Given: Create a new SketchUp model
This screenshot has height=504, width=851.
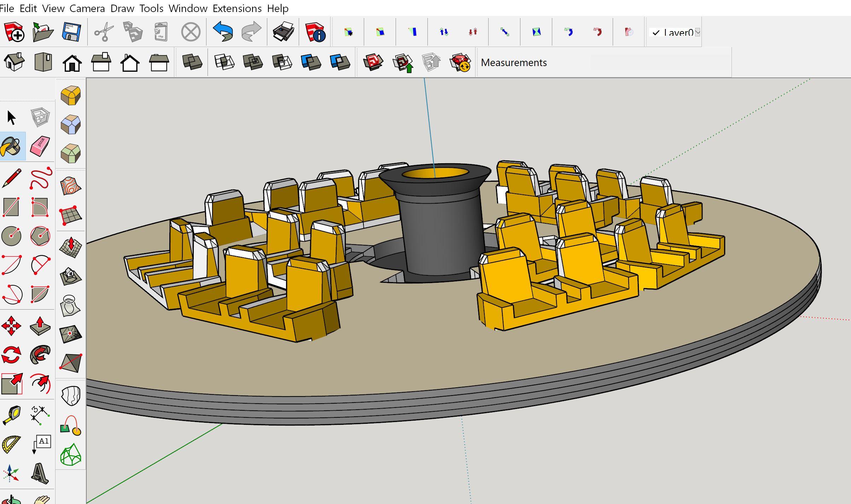Looking at the screenshot, I should (14, 32).
